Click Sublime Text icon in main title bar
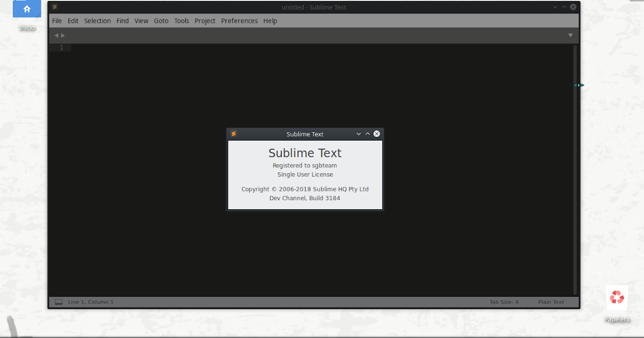This screenshot has width=644, height=338. tap(55, 7)
